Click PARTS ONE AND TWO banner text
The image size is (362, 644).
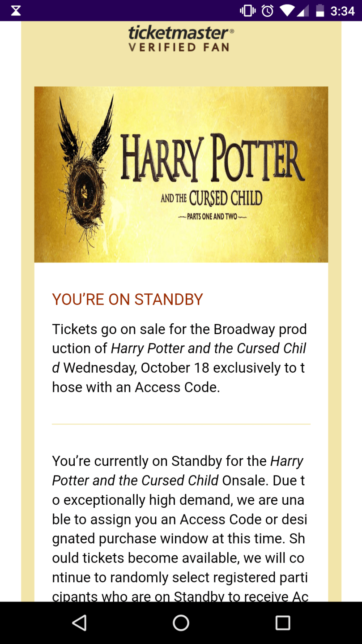pos(212,217)
